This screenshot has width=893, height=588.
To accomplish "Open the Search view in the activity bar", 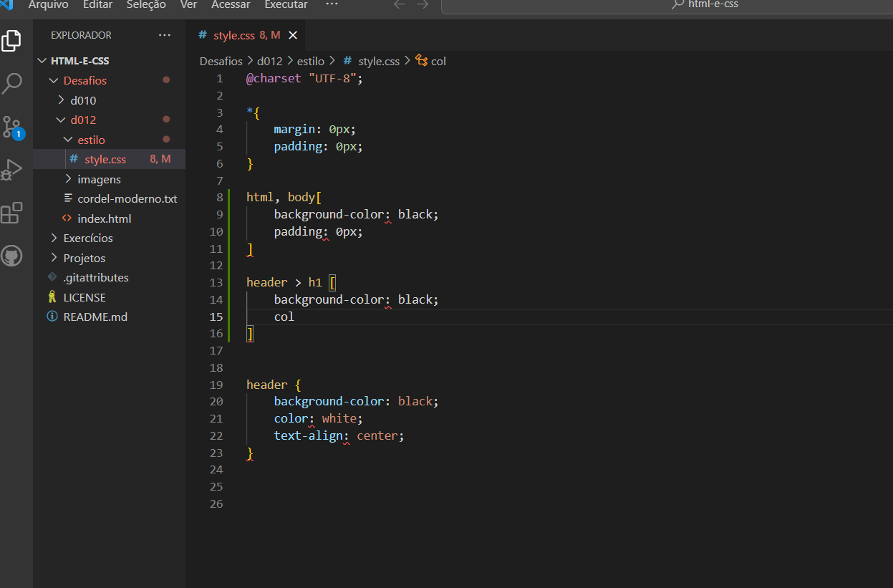I will coord(11,84).
